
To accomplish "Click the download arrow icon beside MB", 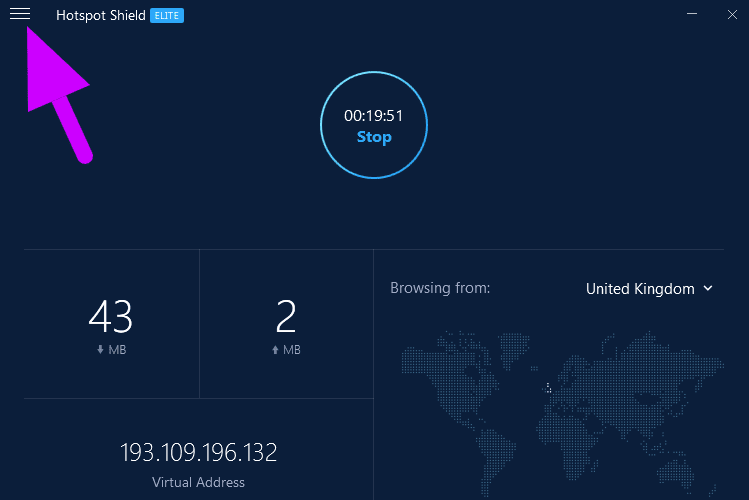I will 100,350.
